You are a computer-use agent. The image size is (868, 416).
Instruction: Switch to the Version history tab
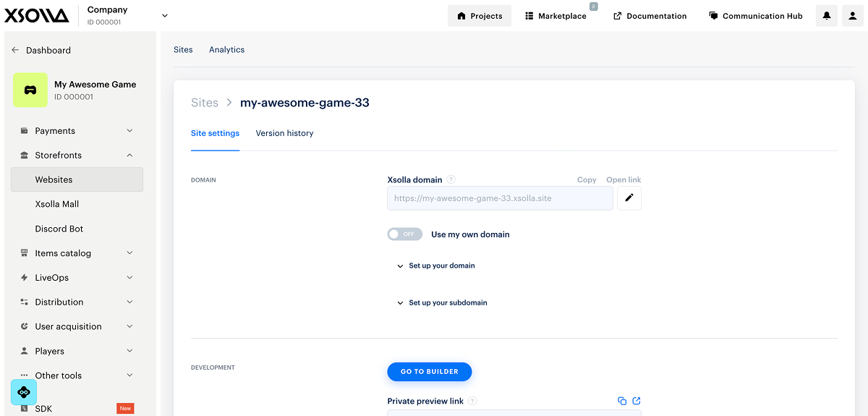click(x=284, y=133)
